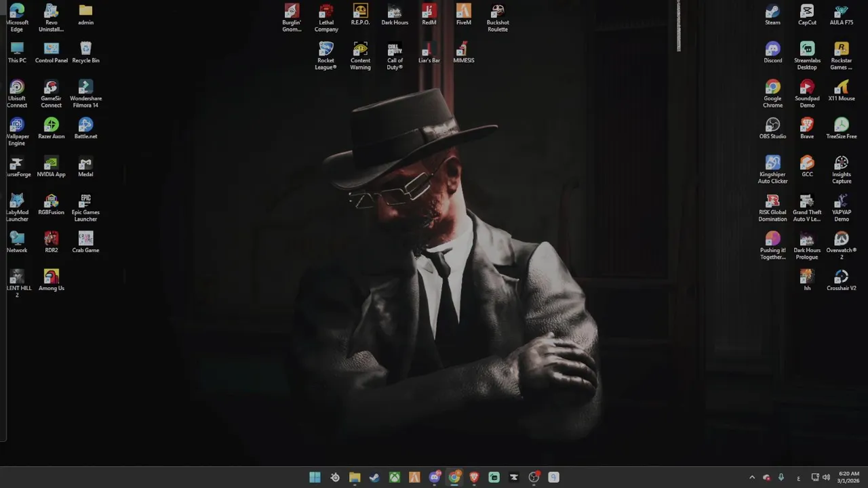Select the AULA F75 icon

842,15
